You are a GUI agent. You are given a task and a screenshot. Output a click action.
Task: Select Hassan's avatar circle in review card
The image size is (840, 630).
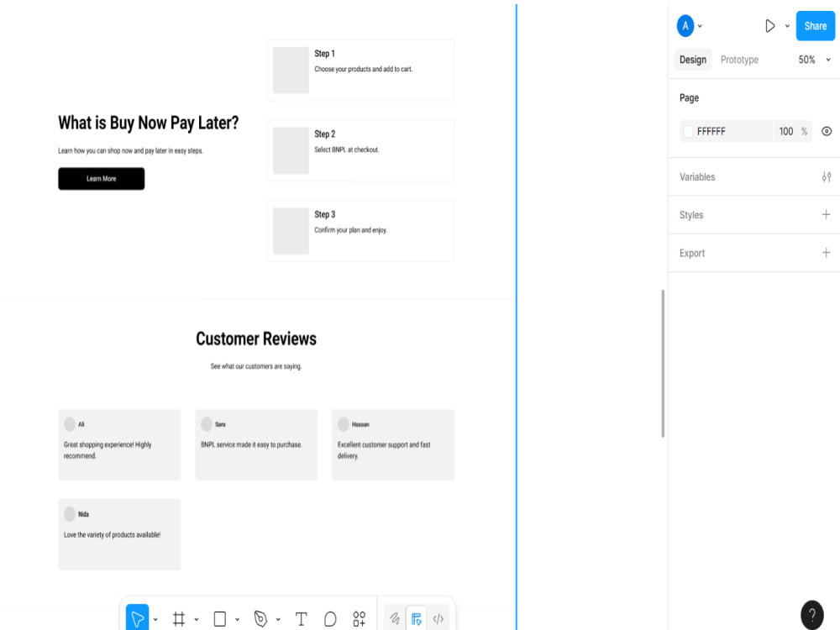344,424
